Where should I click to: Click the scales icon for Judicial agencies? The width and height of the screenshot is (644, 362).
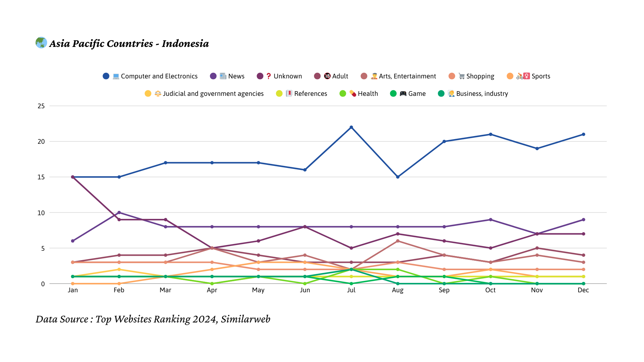coord(158,94)
